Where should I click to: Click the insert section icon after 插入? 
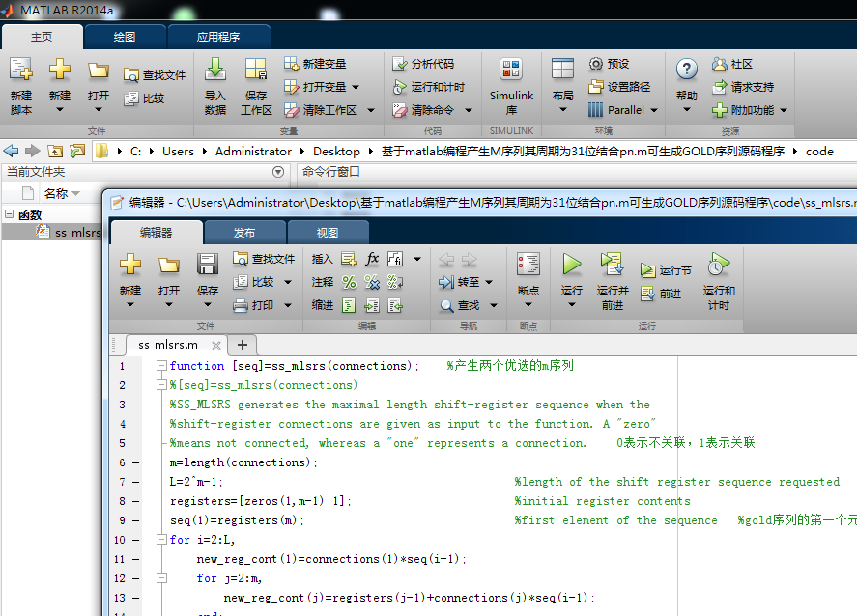pos(349,259)
